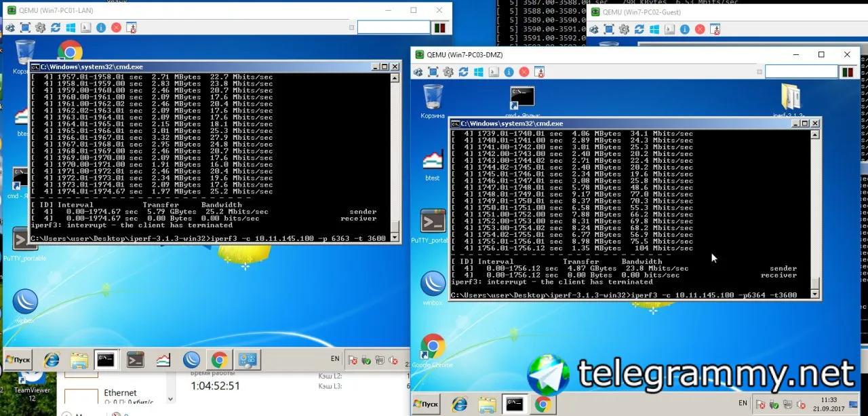The image size is (868, 416).
Task: Switch to cmd window on PC03-DMZ taskbar
Action: coord(515,404)
